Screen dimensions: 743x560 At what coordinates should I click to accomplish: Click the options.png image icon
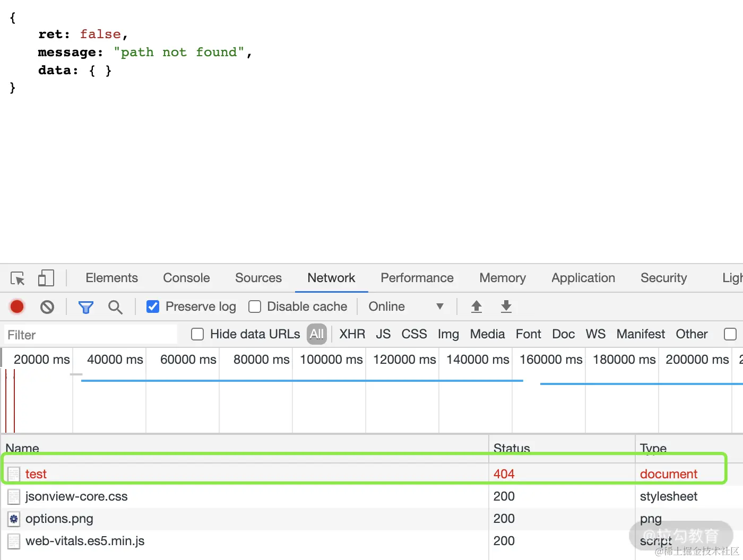coord(14,519)
